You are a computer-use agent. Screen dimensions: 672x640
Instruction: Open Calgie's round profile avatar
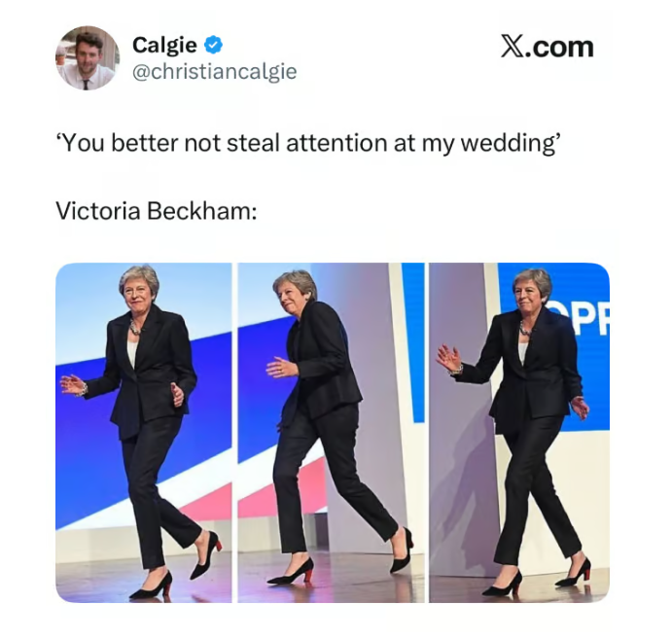(x=88, y=57)
